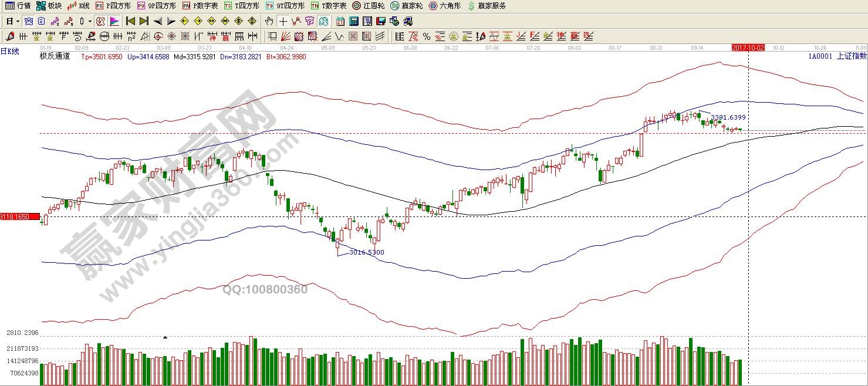Click the 2017-10-02 date marker
This screenshot has width=868, height=386.
tap(748, 48)
